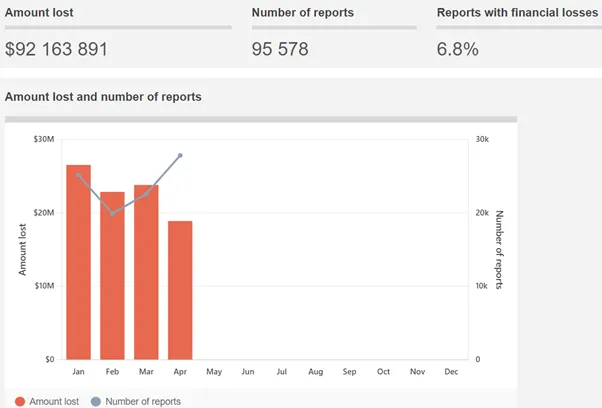
Task: Click the Aug axis label
Action: pyautogui.click(x=316, y=372)
